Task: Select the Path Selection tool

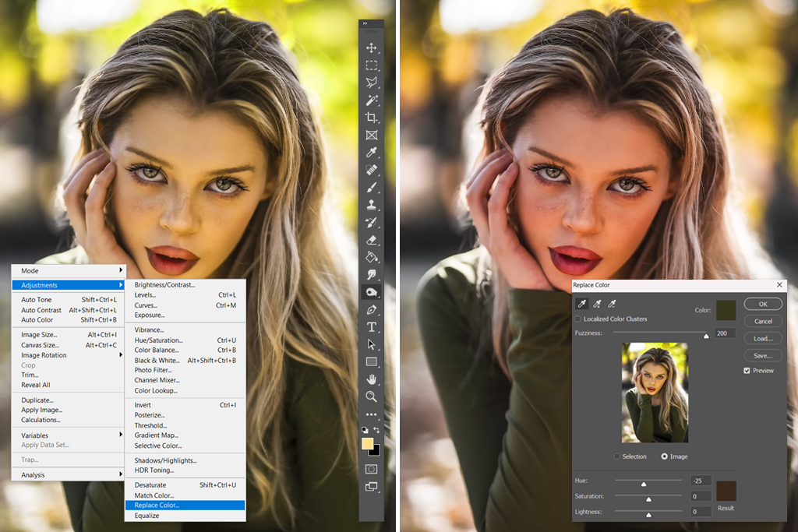Action: pos(372,344)
